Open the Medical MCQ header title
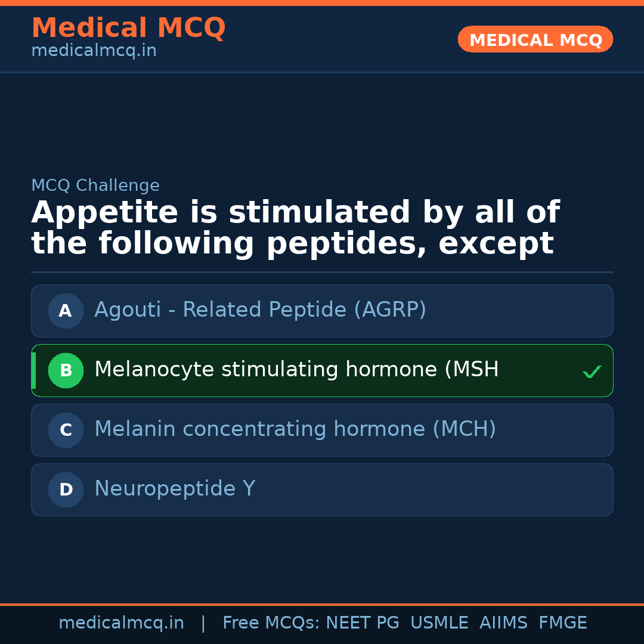 pyautogui.click(x=128, y=28)
